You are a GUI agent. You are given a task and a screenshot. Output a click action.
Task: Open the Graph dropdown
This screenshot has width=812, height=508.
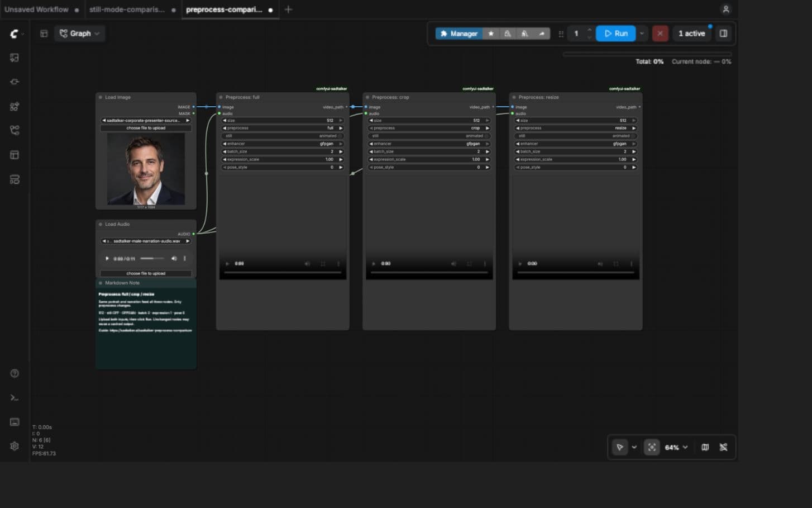click(80, 34)
